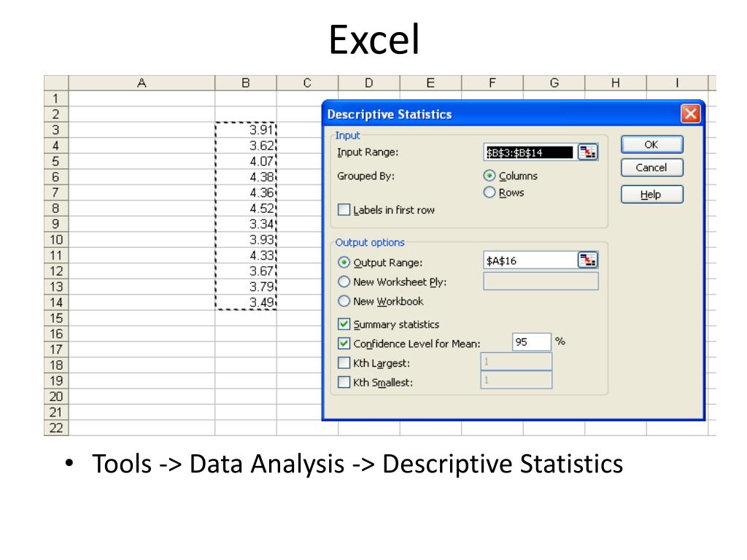747x560 pixels.
Task: Click cell containing 4.36
Action: [x=246, y=192]
